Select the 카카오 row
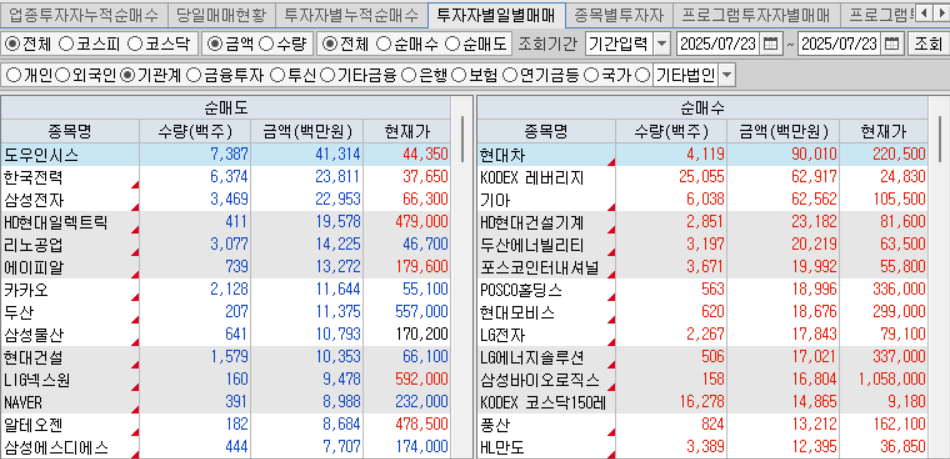Viewport: 950px width, 459px height. [x=225, y=290]
